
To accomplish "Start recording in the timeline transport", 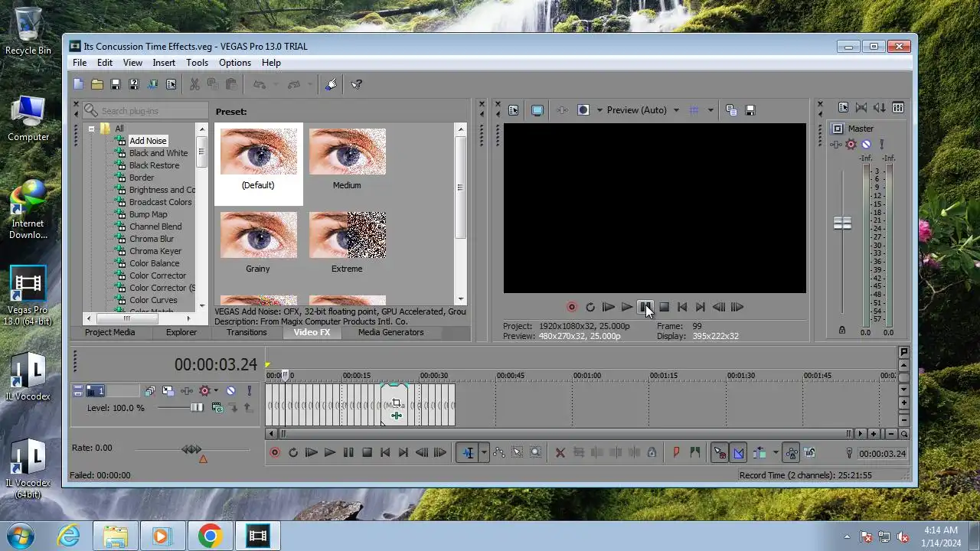I will tap(275, 453).
